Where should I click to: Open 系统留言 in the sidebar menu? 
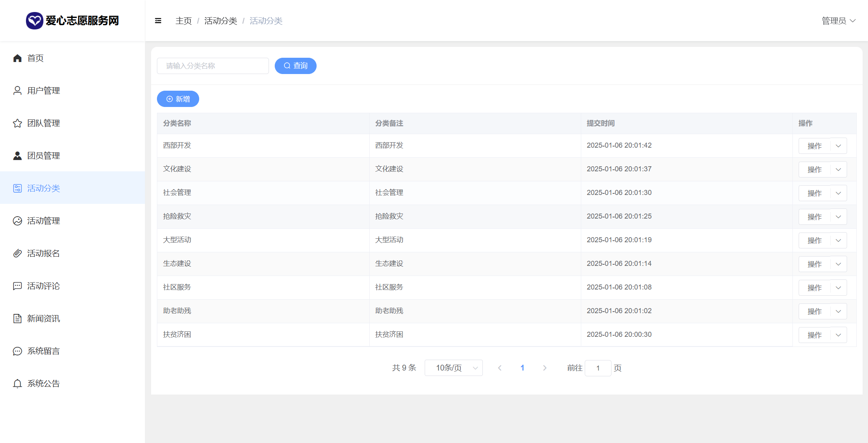[43, 351]
